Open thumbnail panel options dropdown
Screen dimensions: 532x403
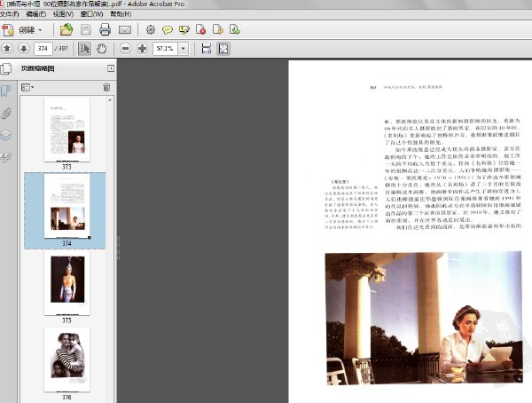pyautogui.click(x=27, y=88)
